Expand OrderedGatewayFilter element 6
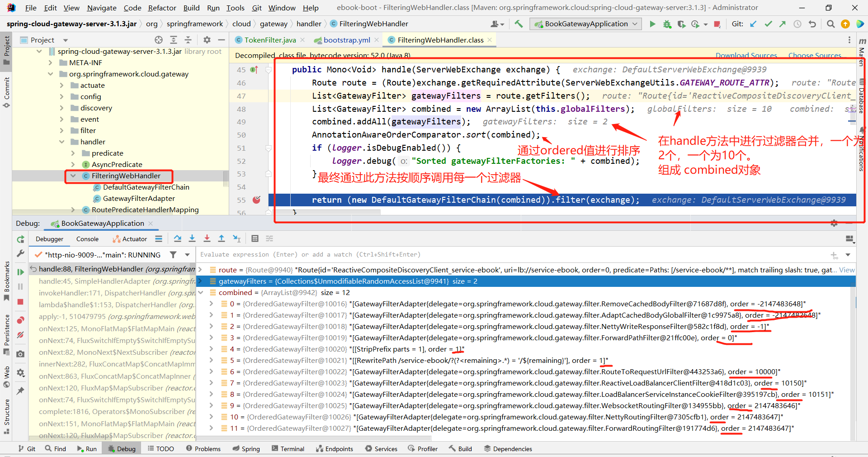The image size is (868, 457). coord(211,371)
